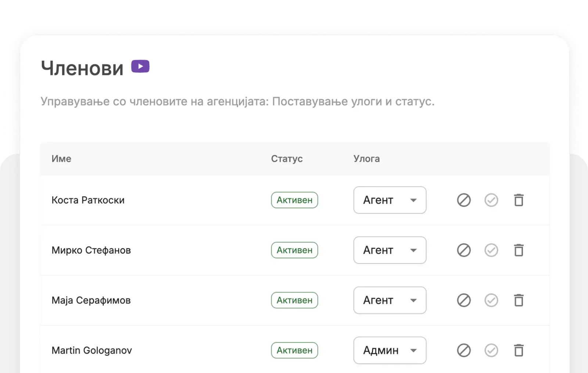Delete member Коста Раткоски
Screen dimensions: 588x373
click(x=519, y=200)
